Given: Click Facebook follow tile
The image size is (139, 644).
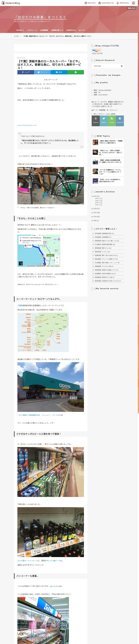Looking at the screenshot, I should coord(120,121).
